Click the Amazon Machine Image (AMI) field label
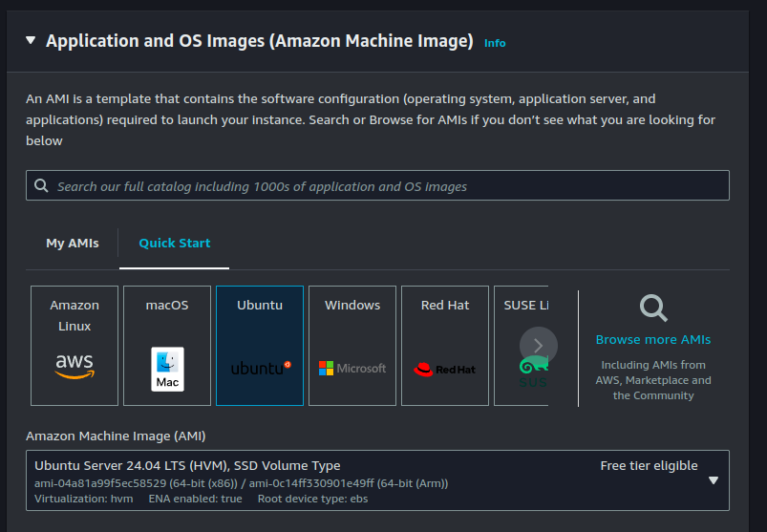The image size is (767, 532). [116, 436]
